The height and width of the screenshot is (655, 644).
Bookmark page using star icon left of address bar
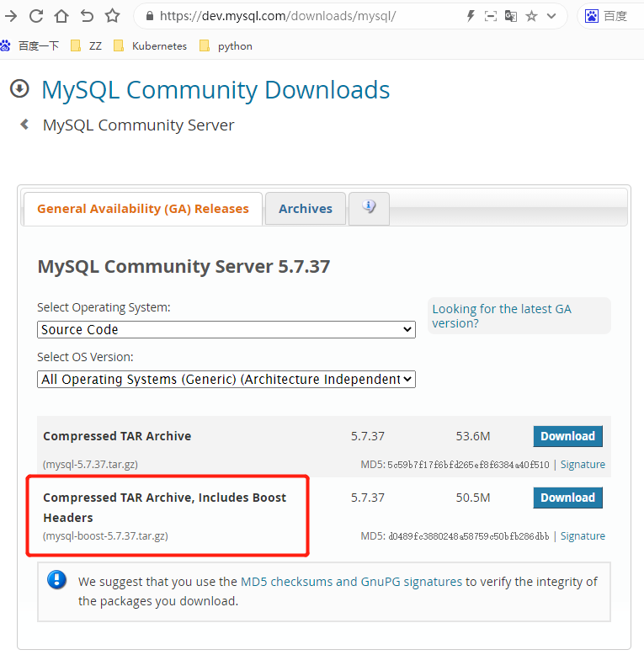point(112,16)
